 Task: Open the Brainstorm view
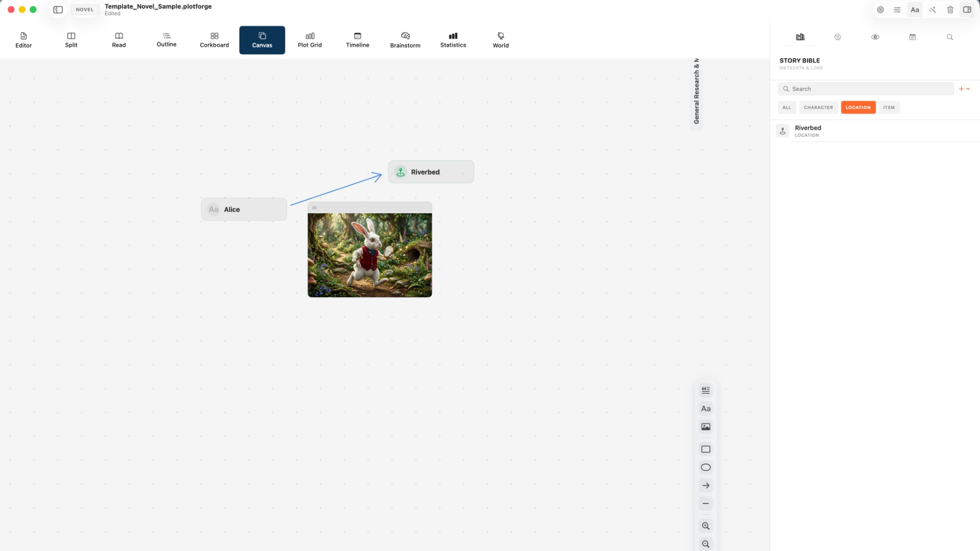(405, 40)
